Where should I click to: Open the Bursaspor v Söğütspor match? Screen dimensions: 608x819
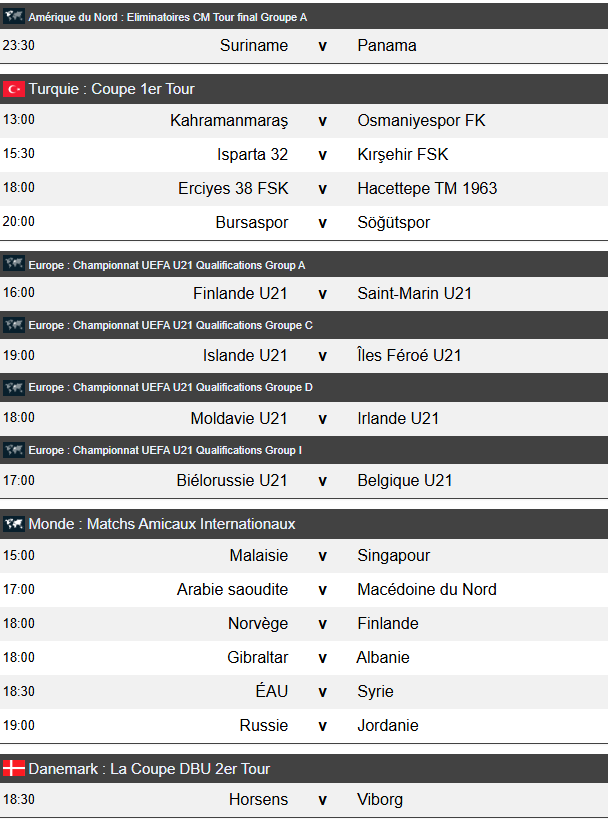pos(322,222)
